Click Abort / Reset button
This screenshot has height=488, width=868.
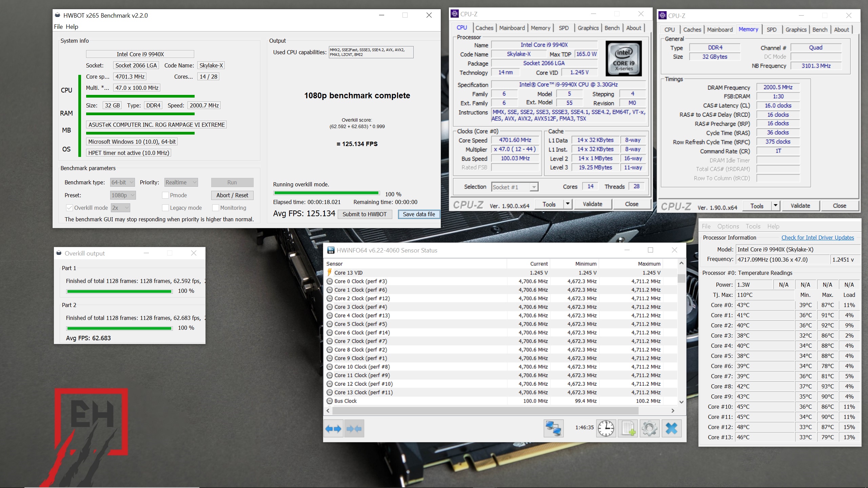point(232,195)
